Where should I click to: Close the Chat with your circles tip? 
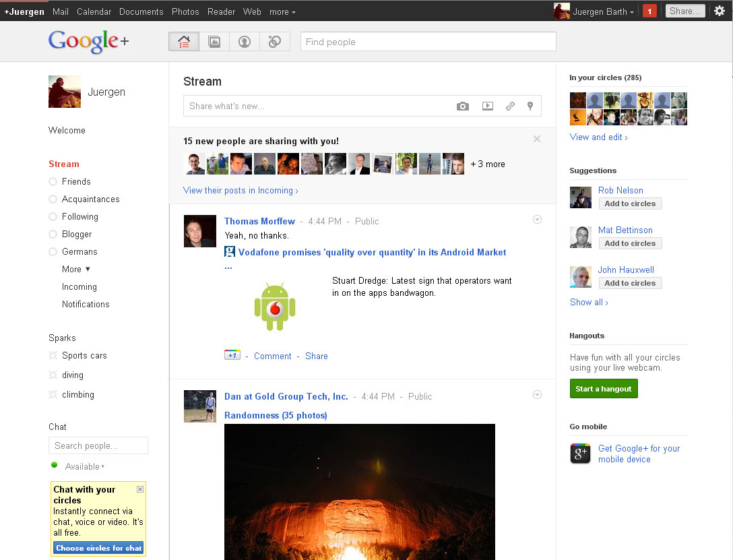139,489
